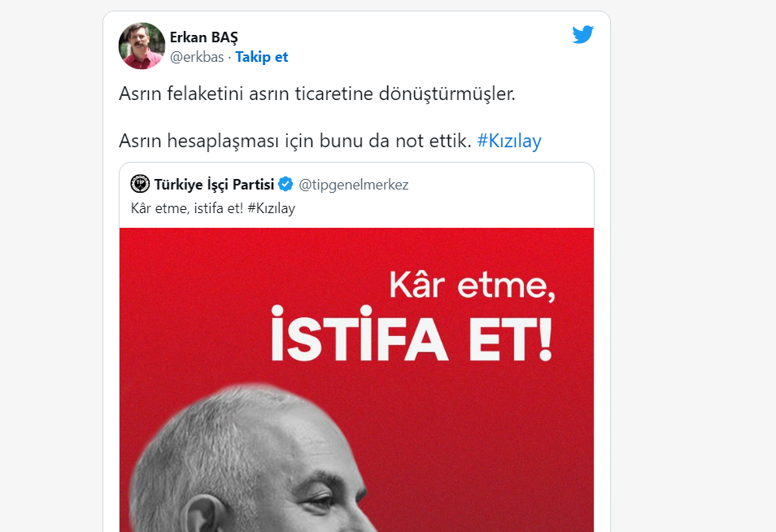This screenshot has height=532, width=776.
Task: Click the 'Asrın felaketini' tweet sentence
Action: click(317, 94)
